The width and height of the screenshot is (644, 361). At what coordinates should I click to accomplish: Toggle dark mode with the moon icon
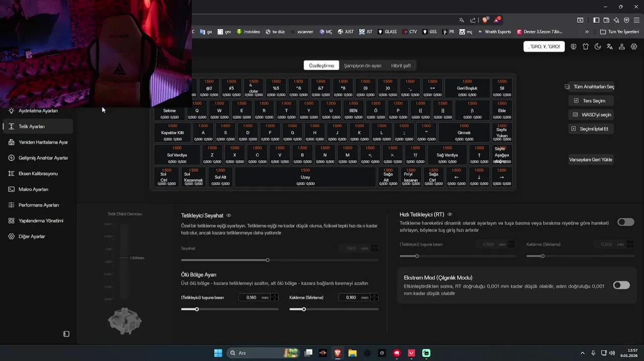point(598,47)
